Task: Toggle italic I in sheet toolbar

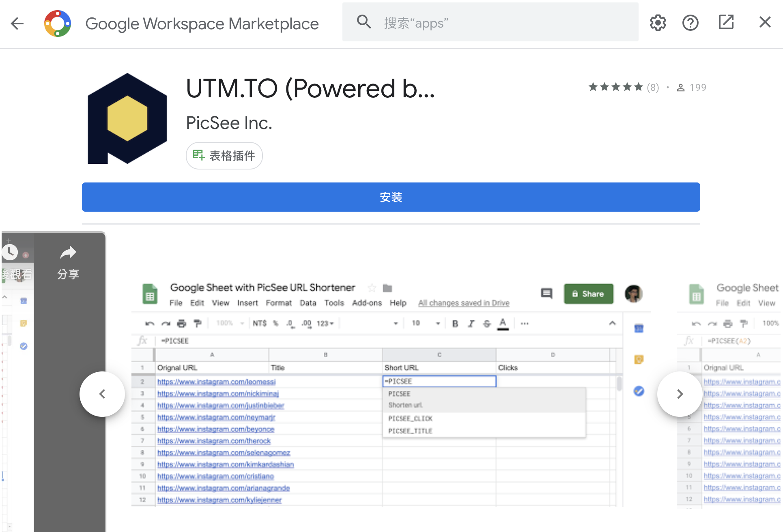Action: tap(471, 324)
